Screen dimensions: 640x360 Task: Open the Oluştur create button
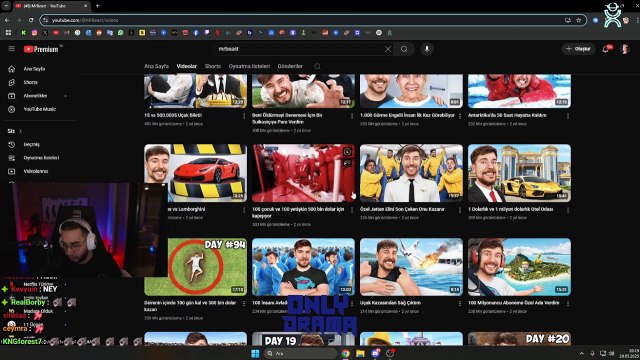(x=578, y=49)
